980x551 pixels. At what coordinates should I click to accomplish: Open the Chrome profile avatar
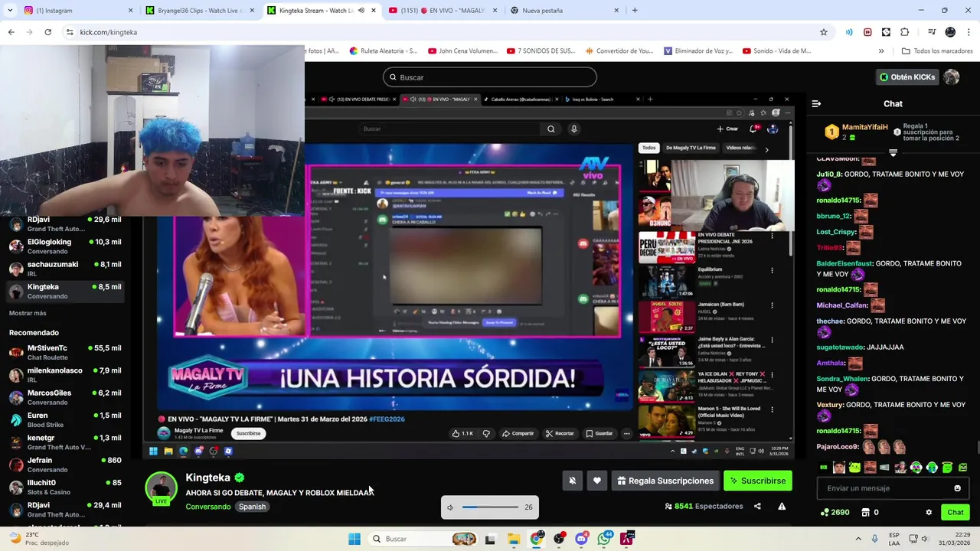pyautogui.click(x=950, y=32)
